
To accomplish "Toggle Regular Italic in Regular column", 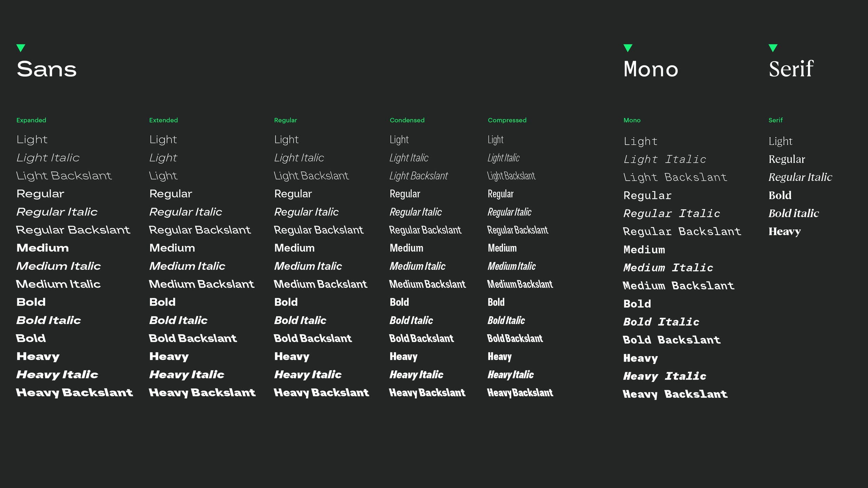I will (306, 211).
